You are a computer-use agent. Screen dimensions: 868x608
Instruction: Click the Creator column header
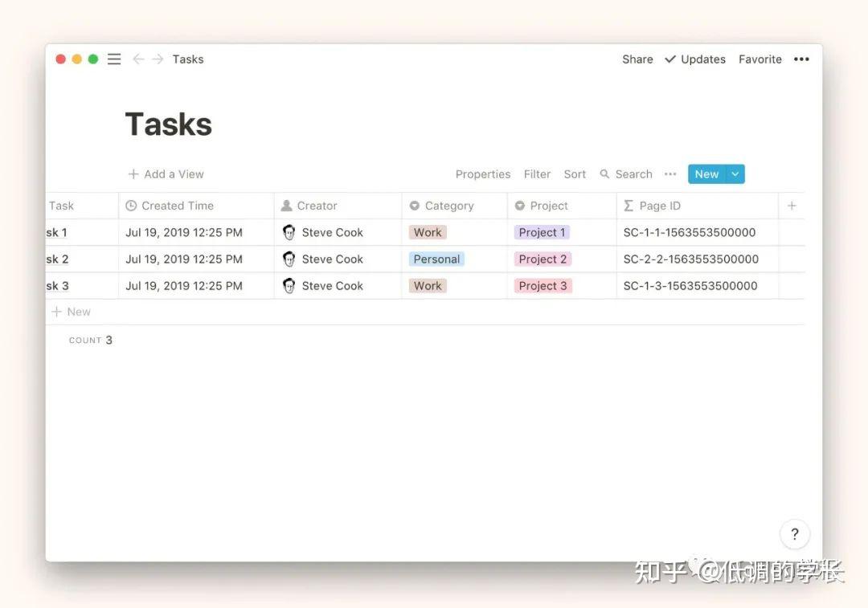click(338, 206)
